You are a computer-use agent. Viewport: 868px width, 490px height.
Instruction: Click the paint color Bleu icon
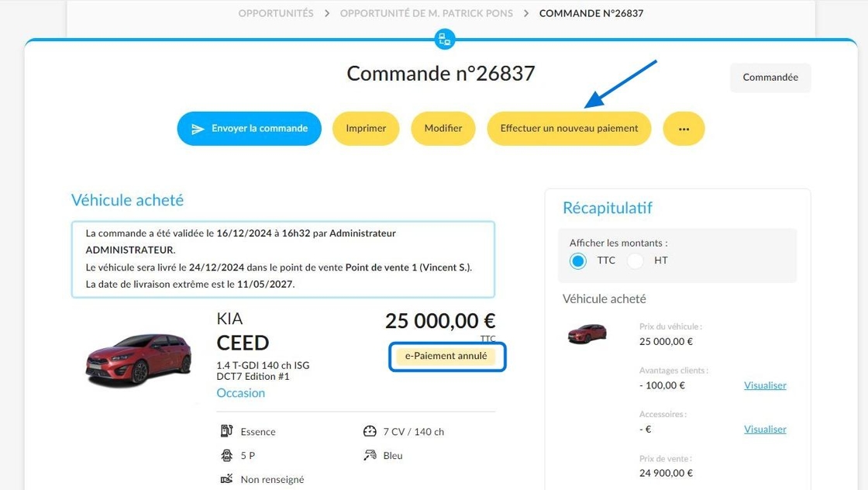coord(369,455)
